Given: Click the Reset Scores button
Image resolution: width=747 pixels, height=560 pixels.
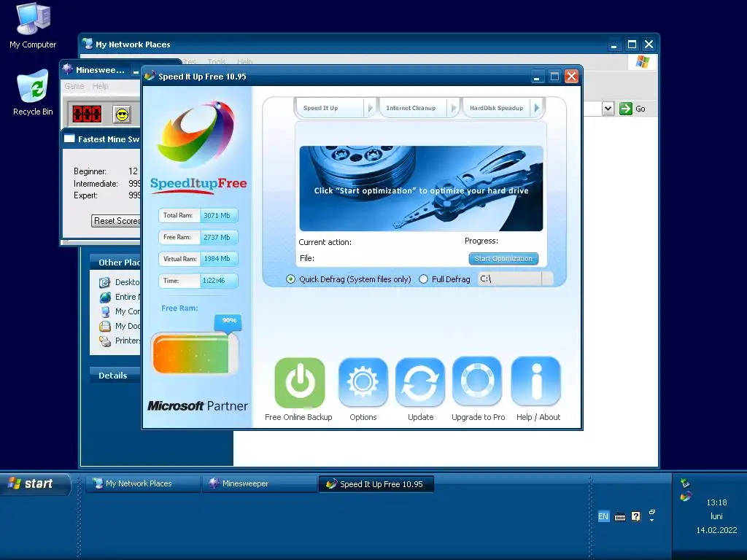Looking at the screenshot, I should (117, 221).
